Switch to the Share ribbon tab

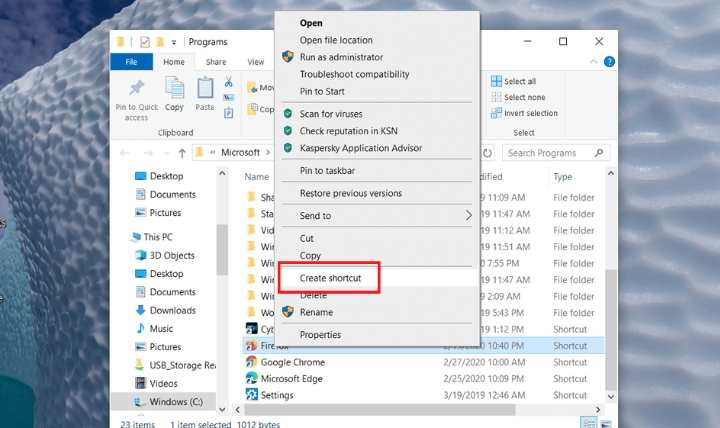tap(216, 62)
